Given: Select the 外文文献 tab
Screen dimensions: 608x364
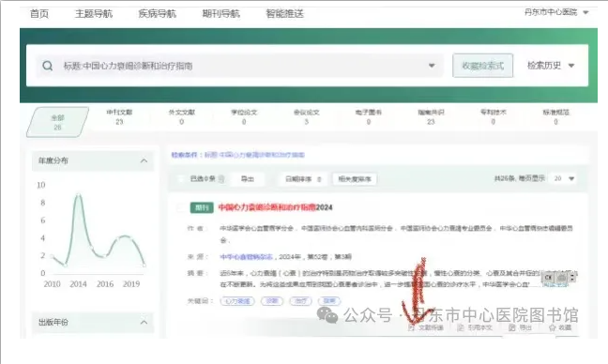Looking at the screenshot, I should click(181, 116).
